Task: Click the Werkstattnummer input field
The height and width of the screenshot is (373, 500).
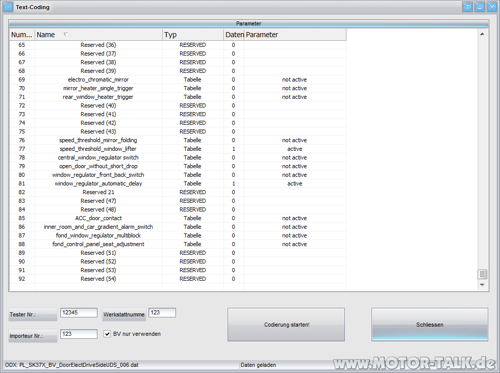Action: (x=162, y=313)
